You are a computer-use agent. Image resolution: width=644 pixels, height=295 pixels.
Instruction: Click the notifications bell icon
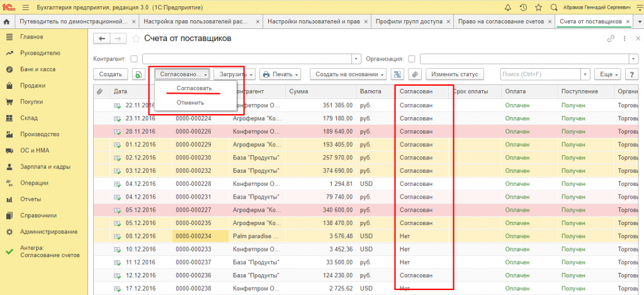click(508, 7)
